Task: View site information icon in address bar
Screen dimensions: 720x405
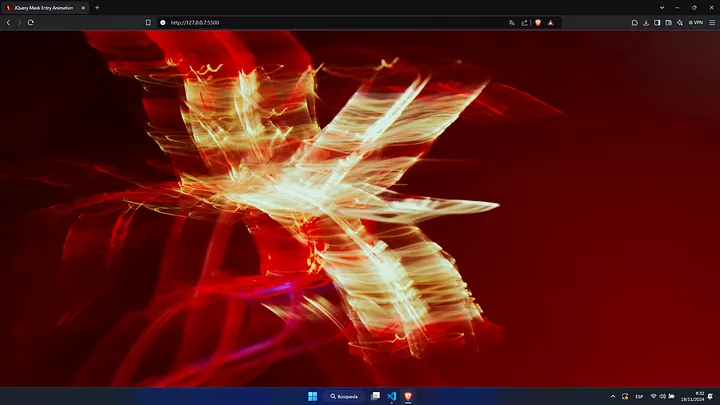Action: point(163,22)
